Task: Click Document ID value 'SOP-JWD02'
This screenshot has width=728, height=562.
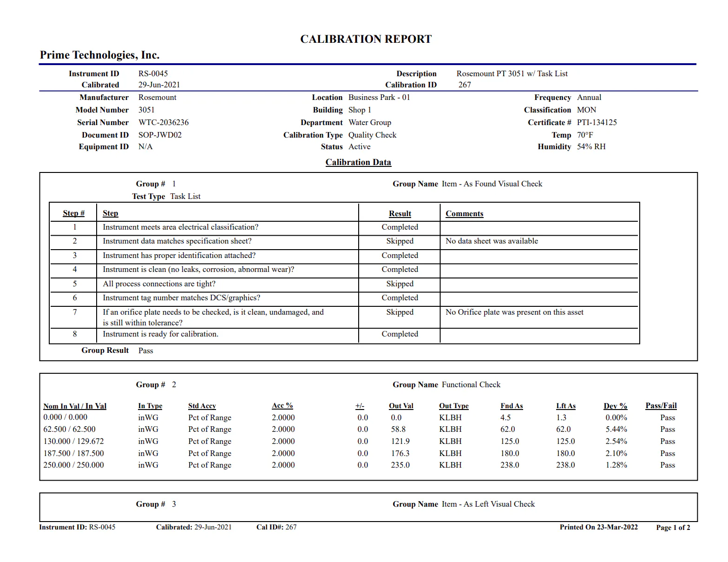Action: (x=160, y=135)
